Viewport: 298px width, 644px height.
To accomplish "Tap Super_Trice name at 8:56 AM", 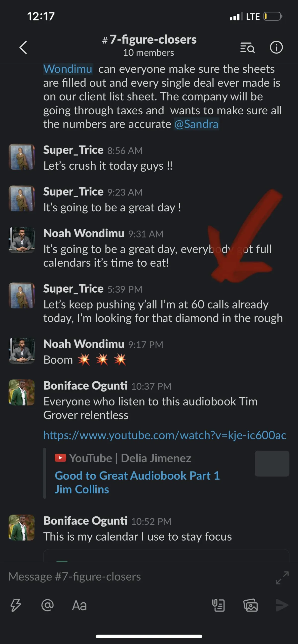I will coord(73,150).
